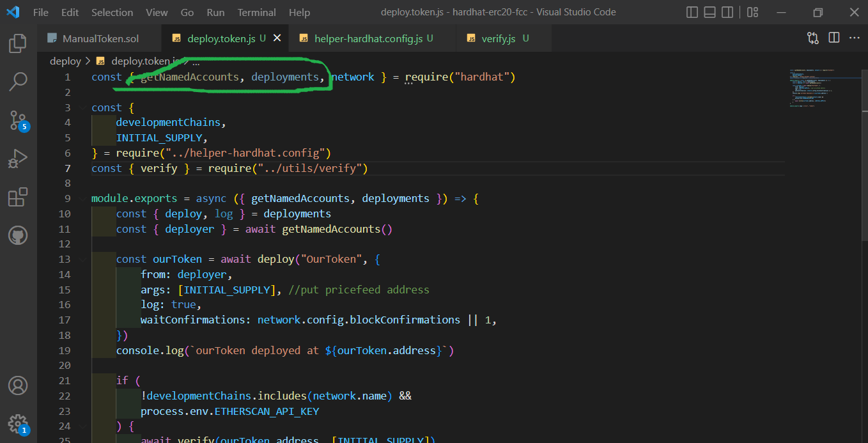The width and height of the screenshot is (868, 443).
Task: Open the Terminal menu
Action: 258,12
